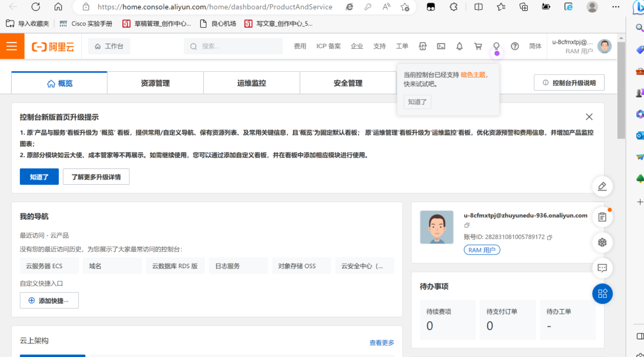
Task: Open 域名 shortcut
Action: point(112,266)
